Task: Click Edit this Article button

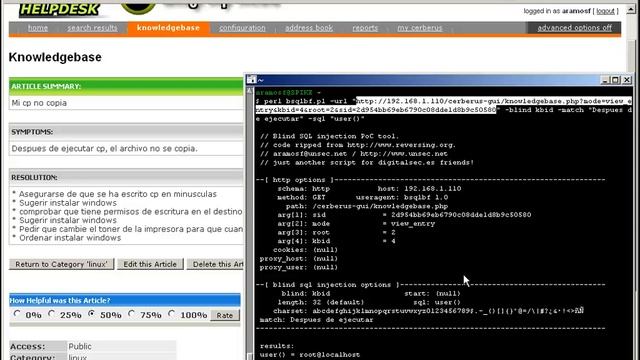Action: [150, 264]
